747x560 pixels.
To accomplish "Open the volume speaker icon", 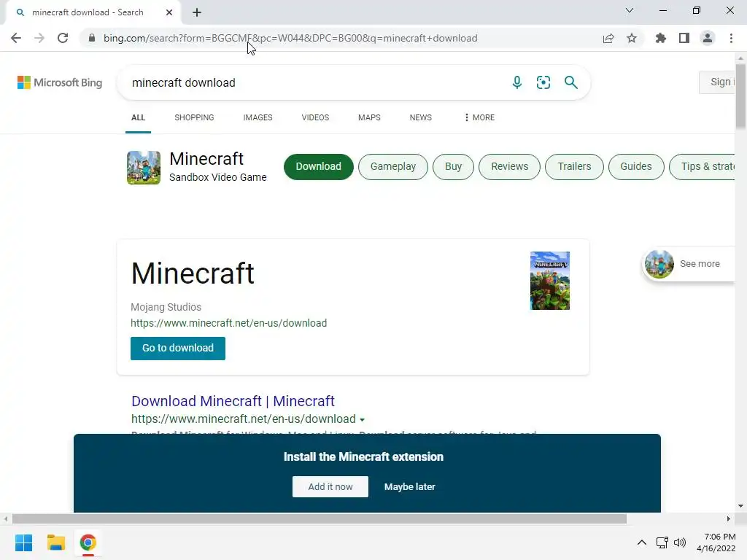I will [x=680, y=542].
